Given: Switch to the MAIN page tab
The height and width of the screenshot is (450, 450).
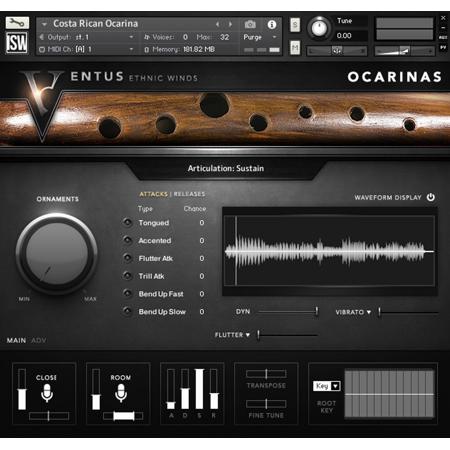Looking at the screenshot, I should tap(16, 340).
